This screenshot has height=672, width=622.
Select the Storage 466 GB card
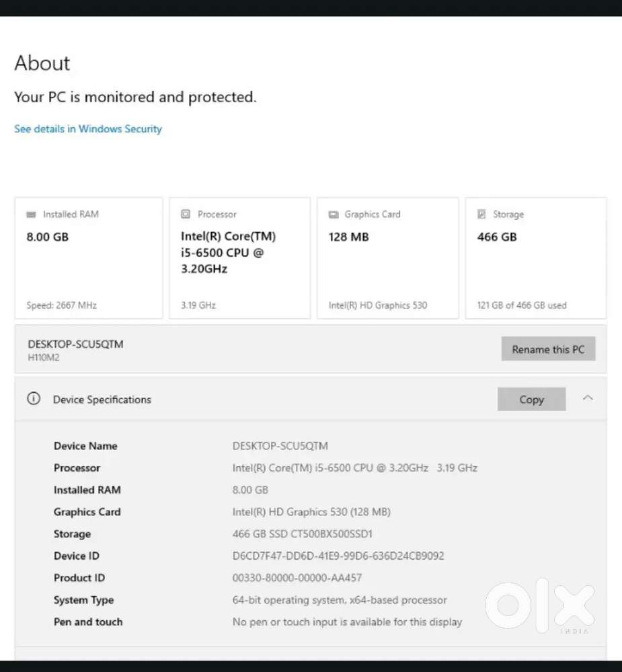536,258
